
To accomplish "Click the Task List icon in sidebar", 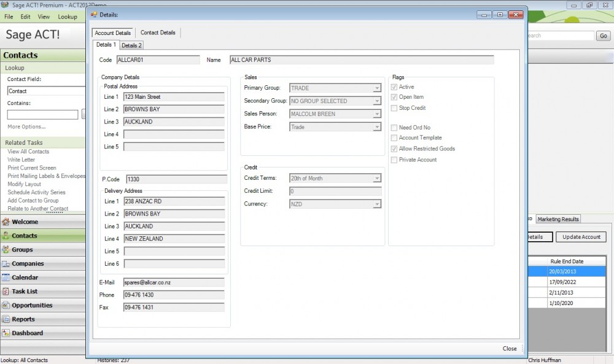I will pyautogui.click(x=6, y=292).
